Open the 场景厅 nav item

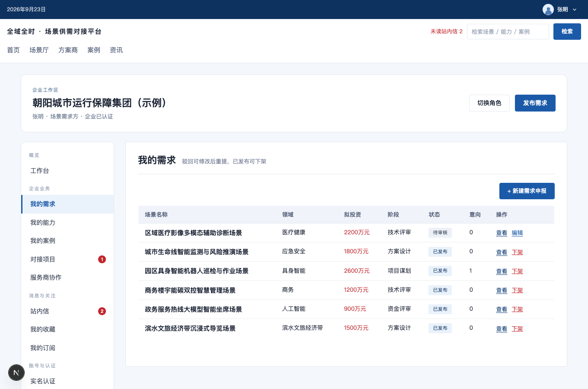39,50
